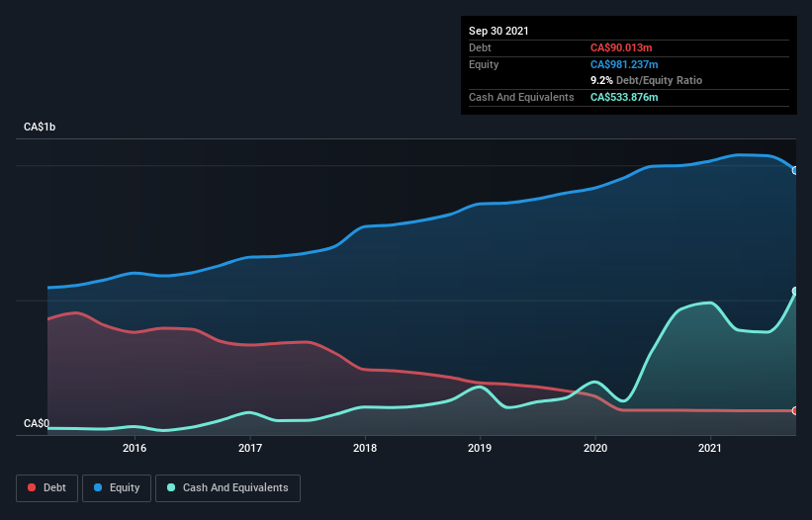The height and width of the screenshot is (520, 812).
Task: Click the Equity endpoint marker on the chart
Action: [x=795, y=171]
